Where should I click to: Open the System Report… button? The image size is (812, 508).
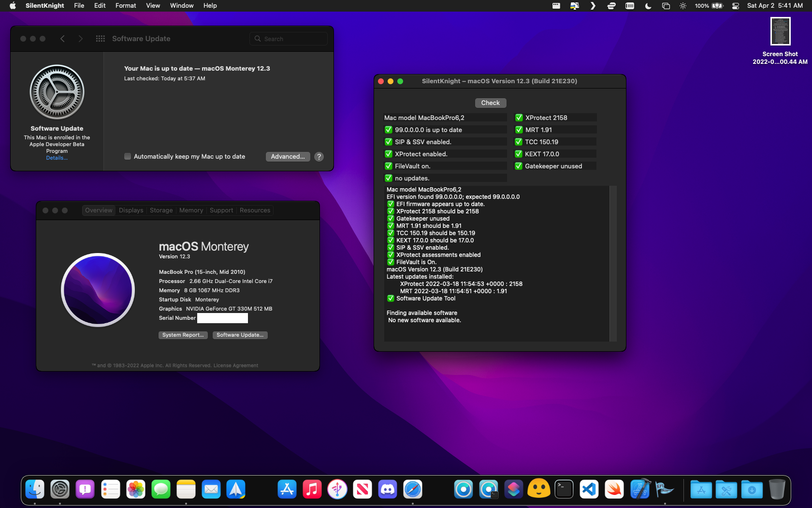click(x=183, y=335)
